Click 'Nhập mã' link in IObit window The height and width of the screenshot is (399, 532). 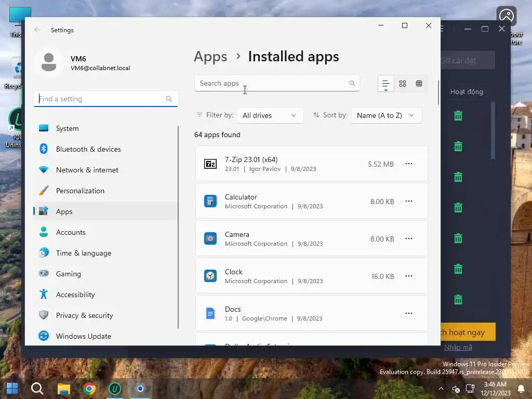pyautogui.click(x=458, y=347)
